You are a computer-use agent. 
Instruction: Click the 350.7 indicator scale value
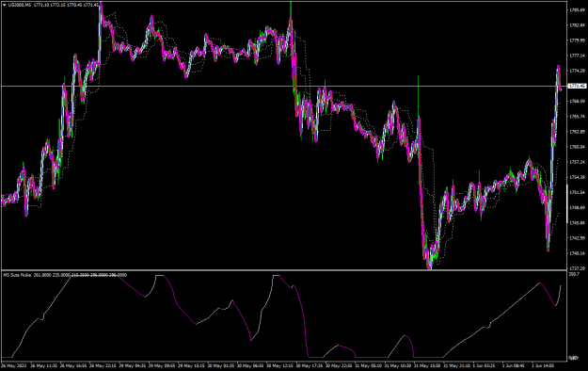tap(574, 274)
